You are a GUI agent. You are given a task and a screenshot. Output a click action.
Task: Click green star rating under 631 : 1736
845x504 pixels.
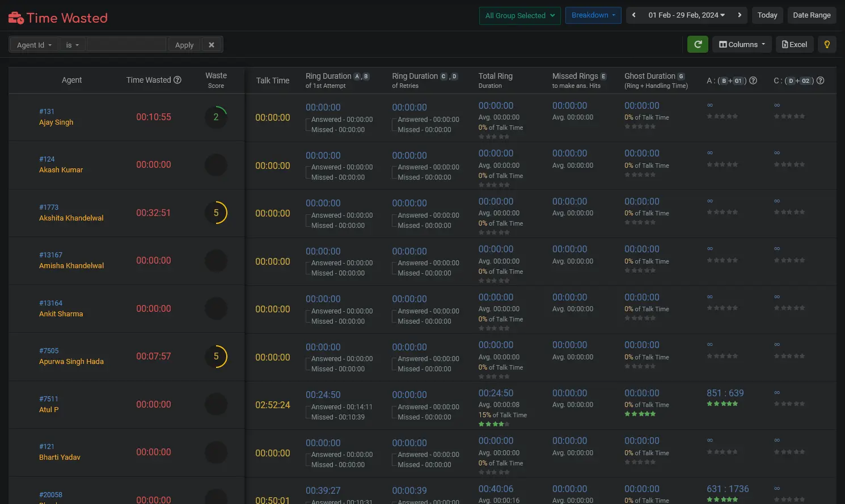722,499
